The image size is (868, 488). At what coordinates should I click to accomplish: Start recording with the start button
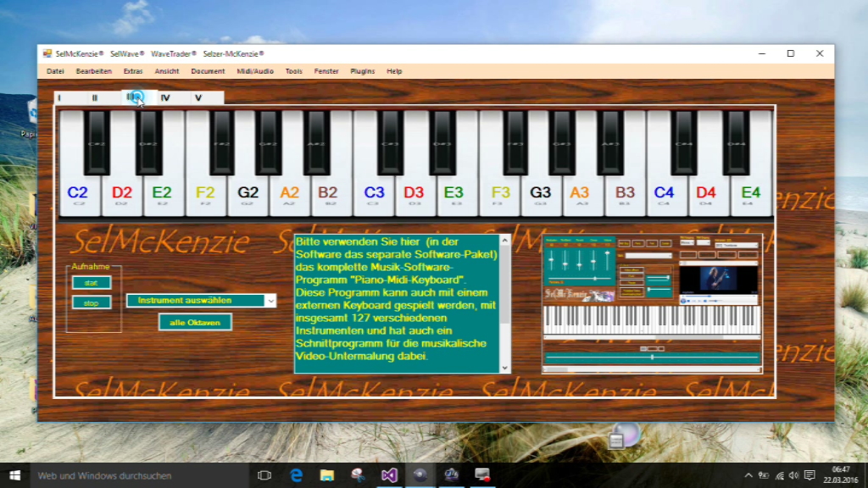92,283
